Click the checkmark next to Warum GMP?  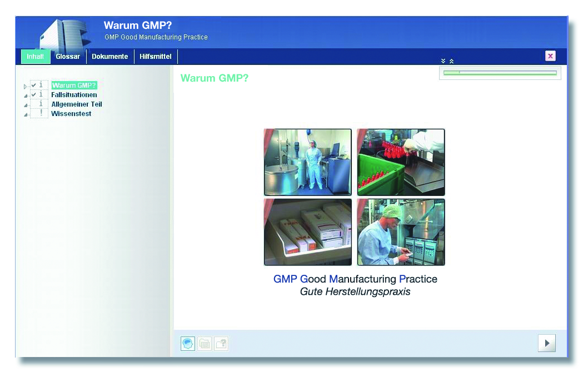pyautogui.click(x=34, y=85)
